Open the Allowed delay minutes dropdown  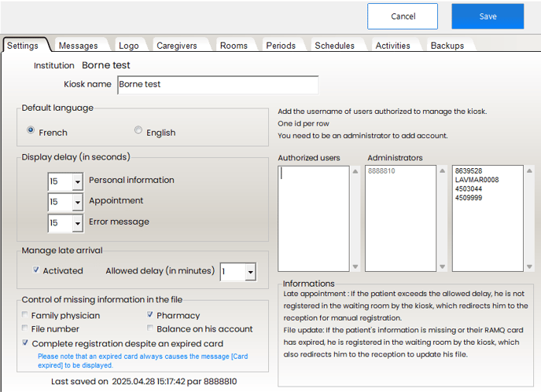point(250,272)
